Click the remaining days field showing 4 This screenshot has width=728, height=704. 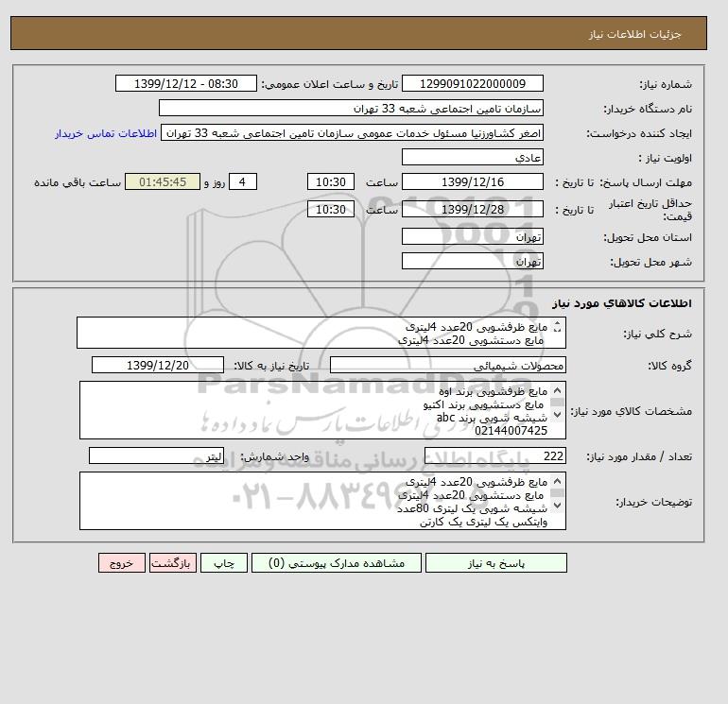point(243,182)
